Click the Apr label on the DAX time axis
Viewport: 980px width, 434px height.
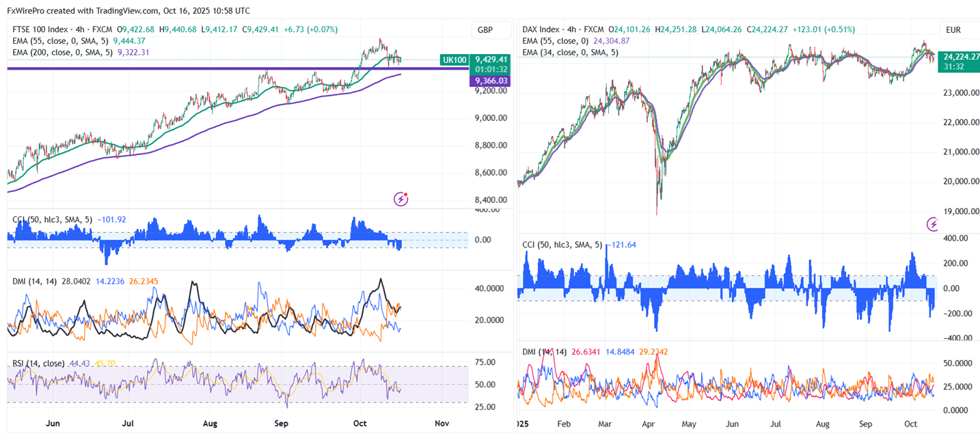(647, 424)
